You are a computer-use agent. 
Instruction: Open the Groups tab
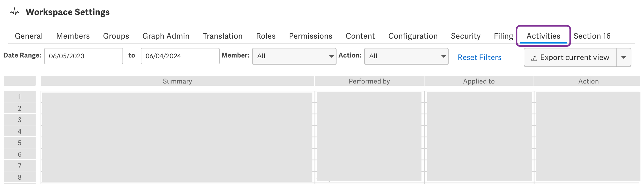[x=116, y=36]
